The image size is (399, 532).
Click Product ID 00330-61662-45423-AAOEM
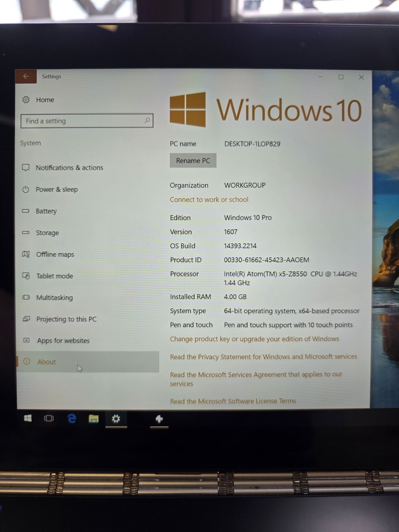click(267, 260)
